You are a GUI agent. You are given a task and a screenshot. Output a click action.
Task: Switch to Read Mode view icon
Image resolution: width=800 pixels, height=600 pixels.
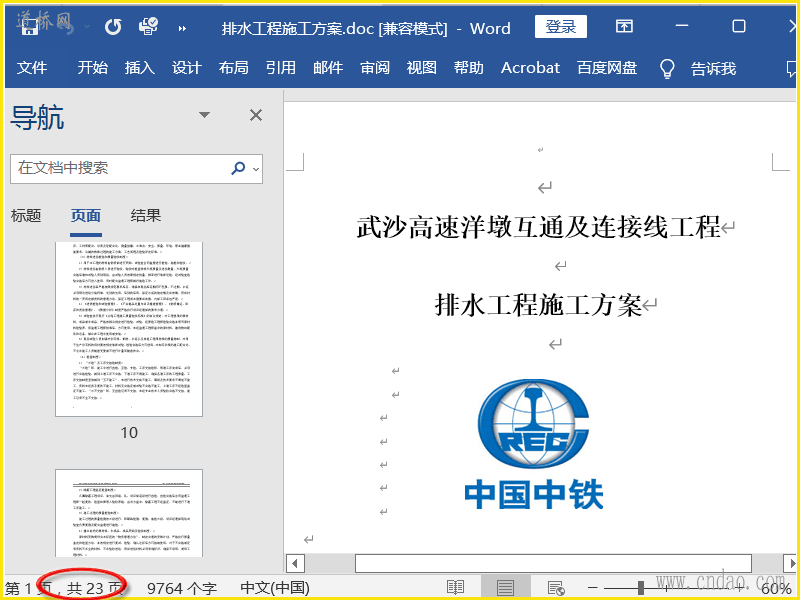point(455,588)
